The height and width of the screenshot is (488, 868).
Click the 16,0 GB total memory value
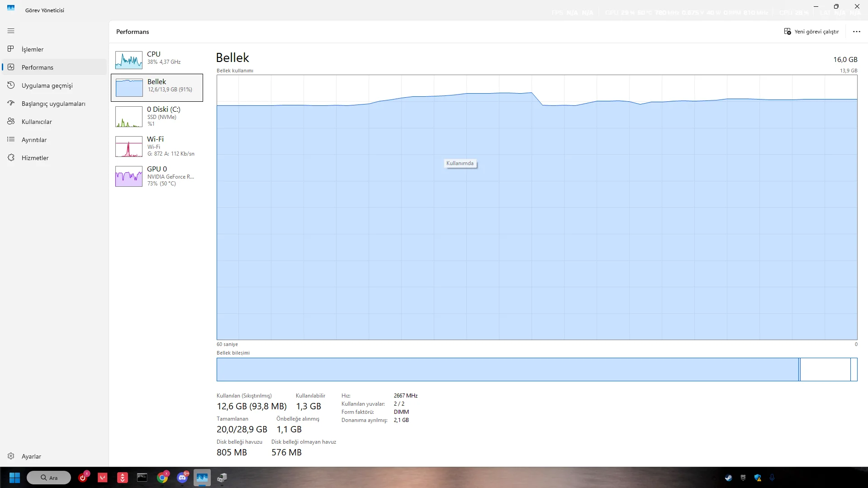coord(845,60)
